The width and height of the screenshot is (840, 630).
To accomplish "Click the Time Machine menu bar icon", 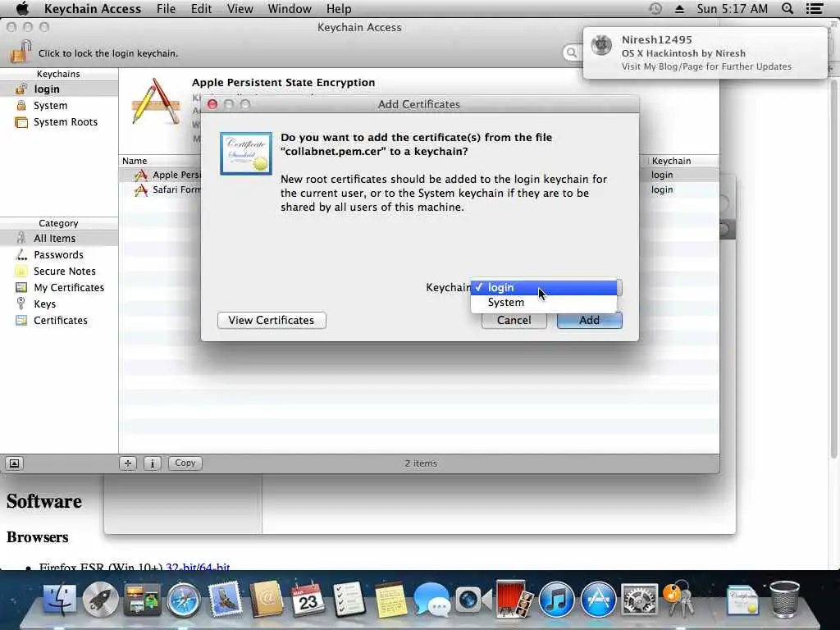I will [x=655, y=8].
